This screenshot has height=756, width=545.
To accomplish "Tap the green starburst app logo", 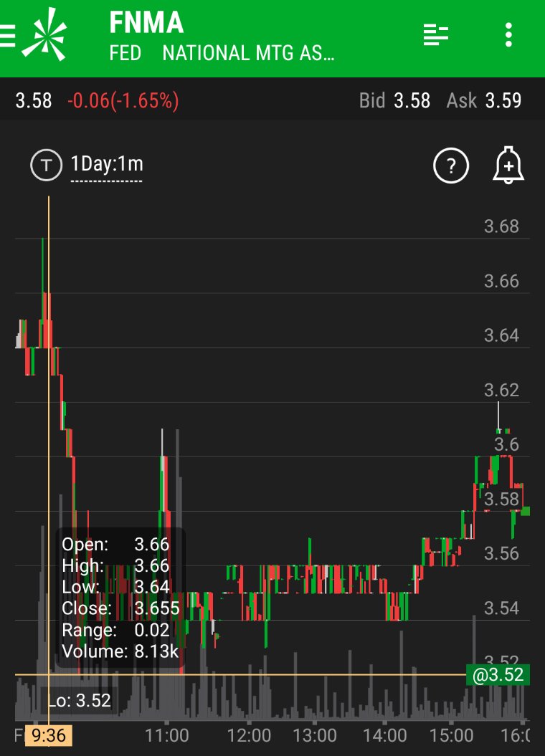I will (44, 34).
